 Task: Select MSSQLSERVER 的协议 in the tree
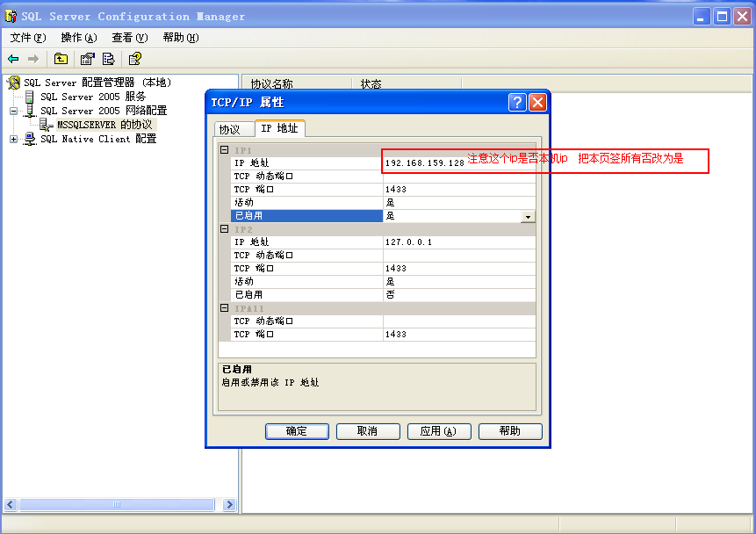(104, 125)
